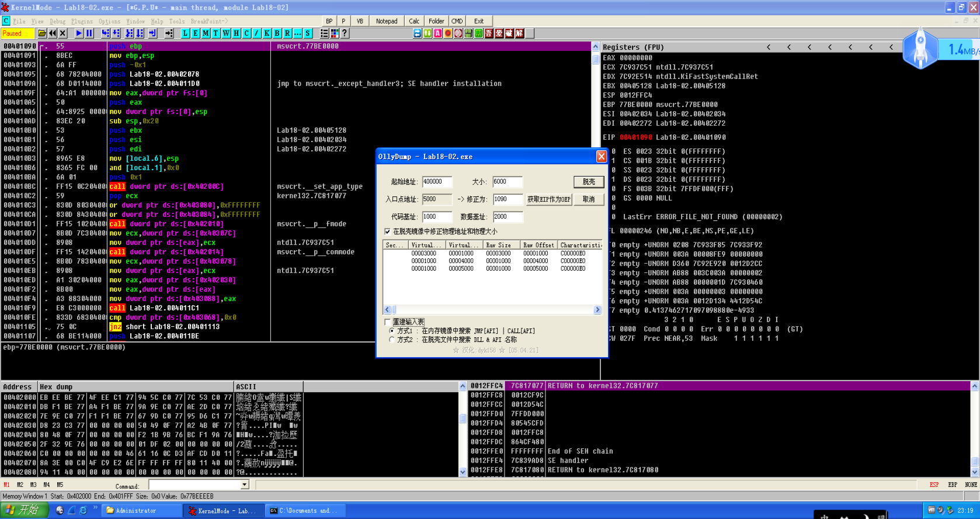Open the Debug menu
Screen dimensions: 980x519
click(x=58, y=21)
